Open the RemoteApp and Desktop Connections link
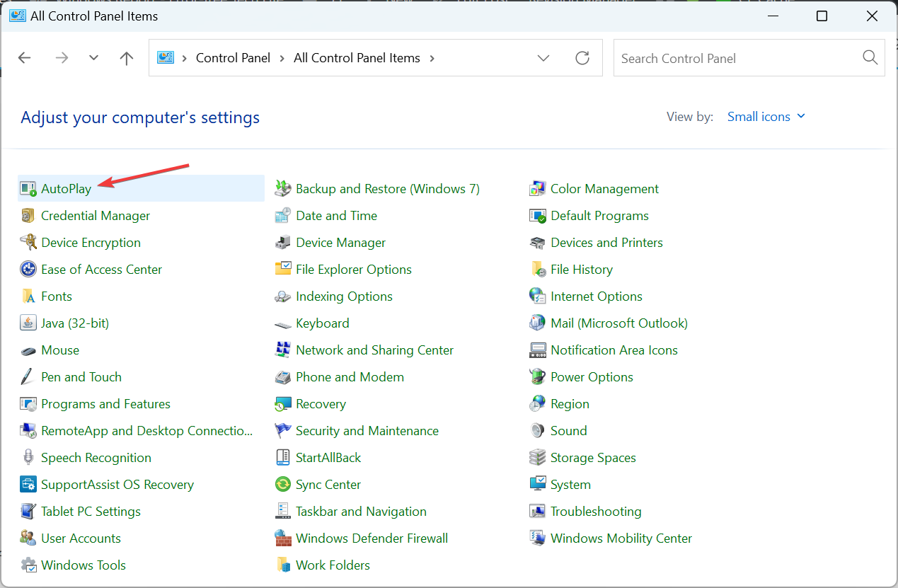The width and height of the screenshot is (898, 588). click(146, 431)
